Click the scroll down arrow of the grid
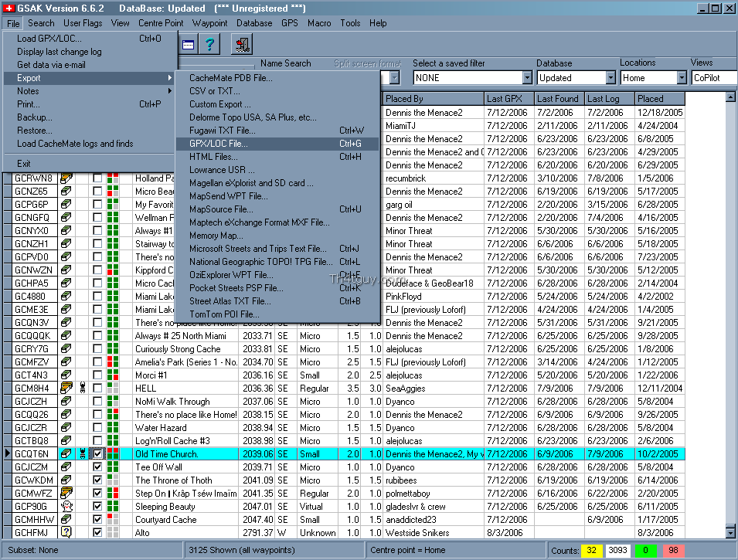Screen dimensions: 738x560 click(x=730, y=532)
